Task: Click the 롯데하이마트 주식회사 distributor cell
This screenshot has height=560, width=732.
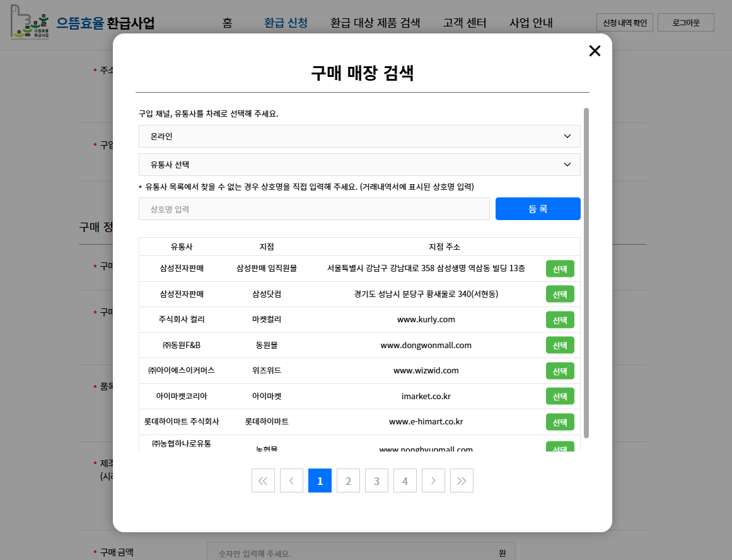Action: pyautogui.click(x=182, y=421)
